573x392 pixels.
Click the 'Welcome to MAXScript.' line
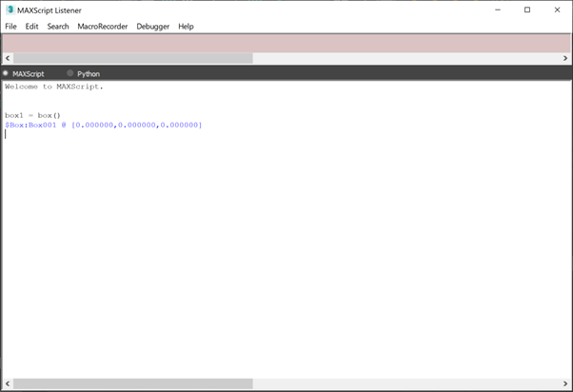pyautogui.click(x=54, y=87)
